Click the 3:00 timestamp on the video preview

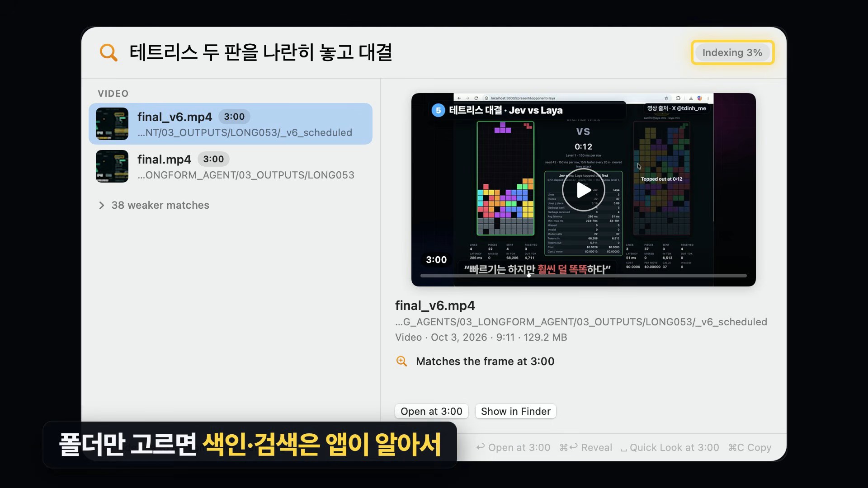pyautogui.click(x=436, y=260)
